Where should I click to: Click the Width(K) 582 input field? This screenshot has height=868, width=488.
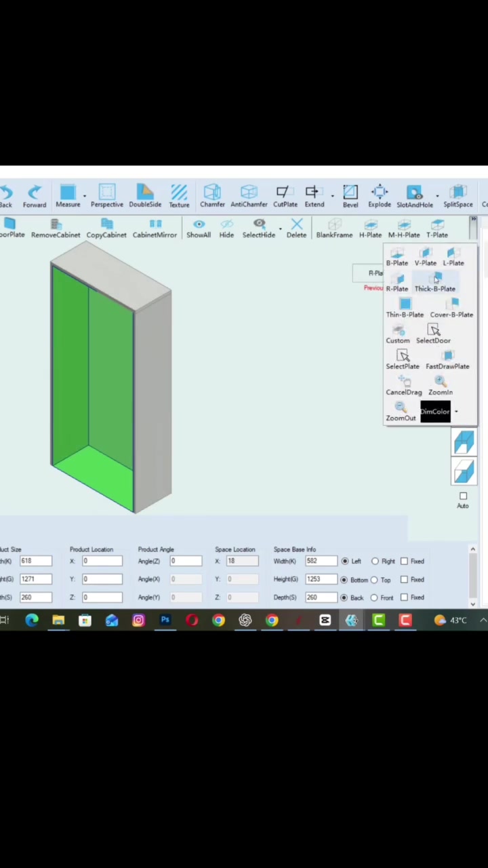320,561
